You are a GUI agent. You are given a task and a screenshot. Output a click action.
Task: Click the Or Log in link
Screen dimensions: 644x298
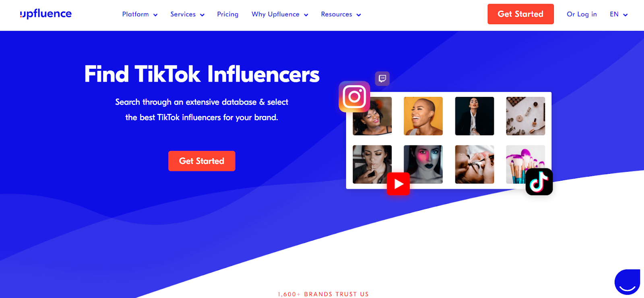[x=582, y=14]
